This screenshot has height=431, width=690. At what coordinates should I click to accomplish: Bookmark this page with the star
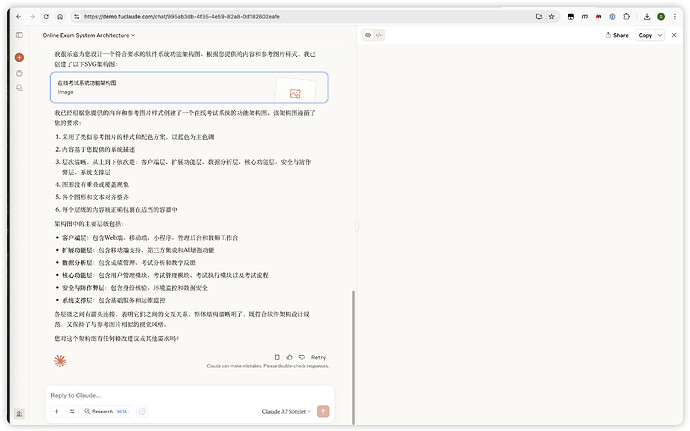click(551, 17)
